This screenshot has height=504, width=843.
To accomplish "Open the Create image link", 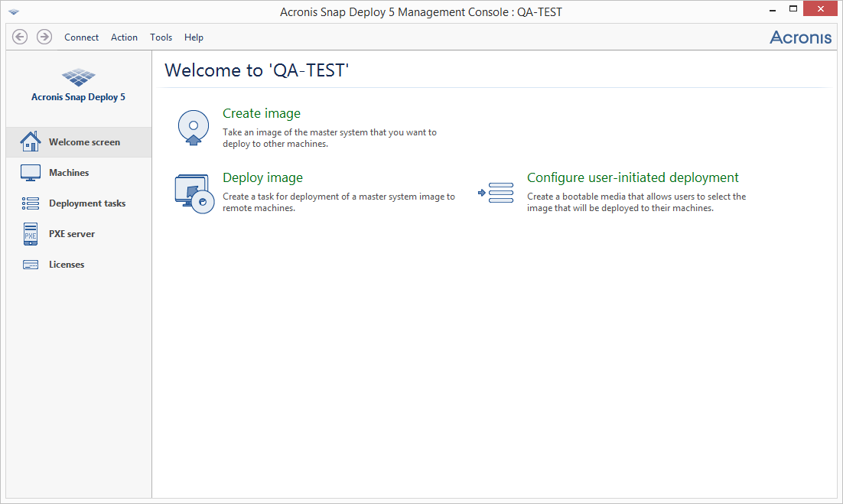I will pos(262,113).
